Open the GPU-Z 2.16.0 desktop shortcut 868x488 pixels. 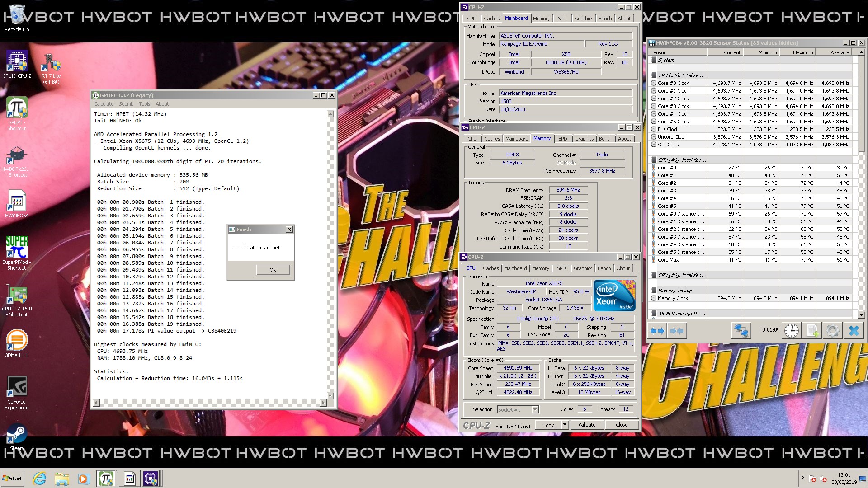point(17,300)
